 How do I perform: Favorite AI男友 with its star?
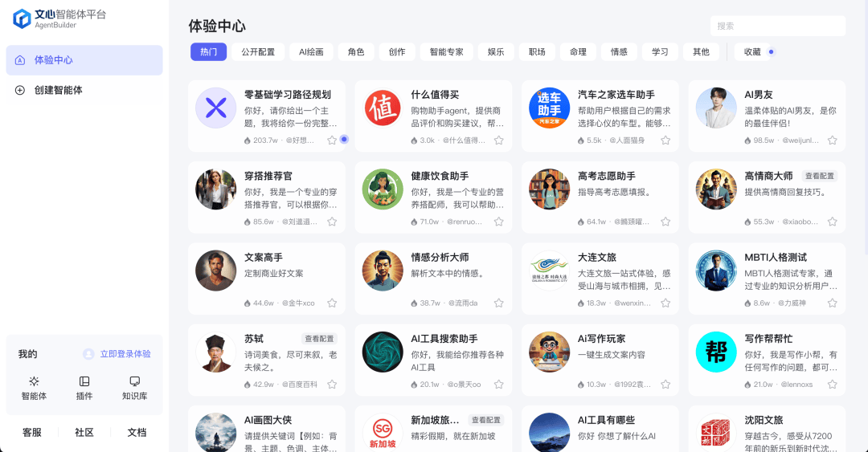832,140
